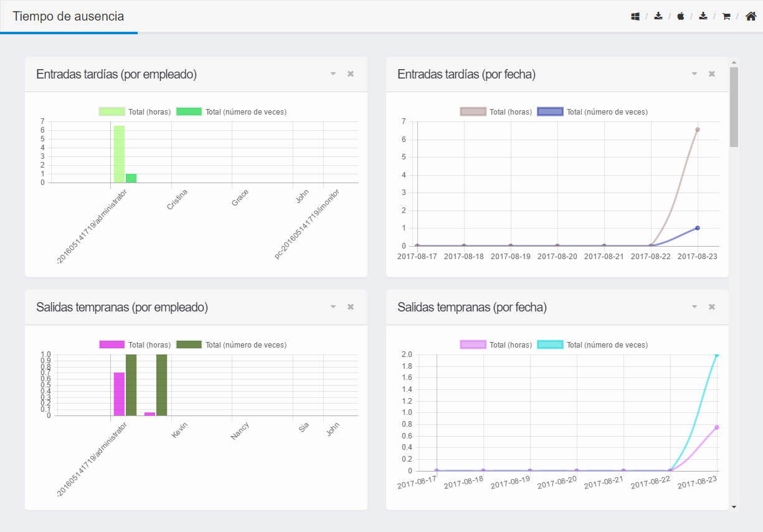
Task: Open caret dropdown on Entradas tardías (por empleado)
Action: pyautogui.click(x=333, y=74)
